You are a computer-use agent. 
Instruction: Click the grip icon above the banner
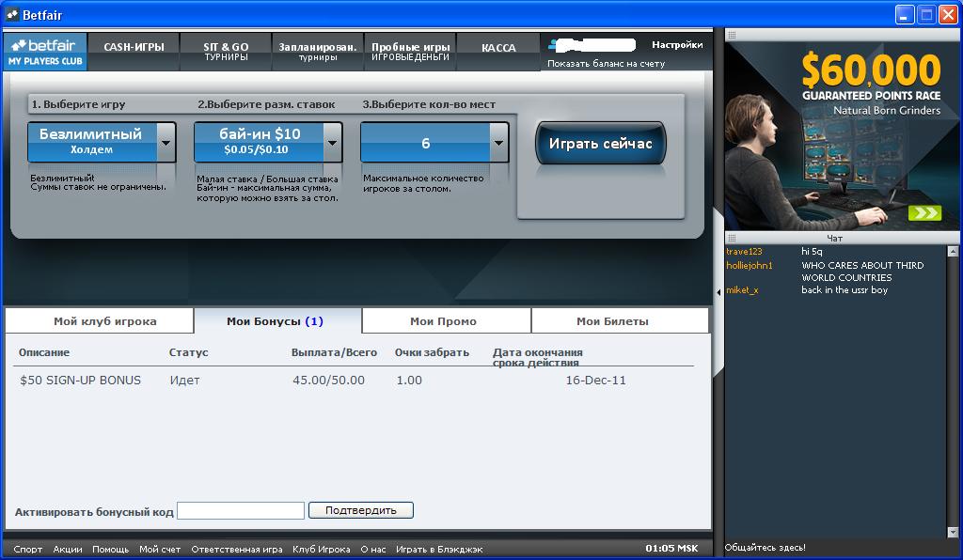(732, 35)
